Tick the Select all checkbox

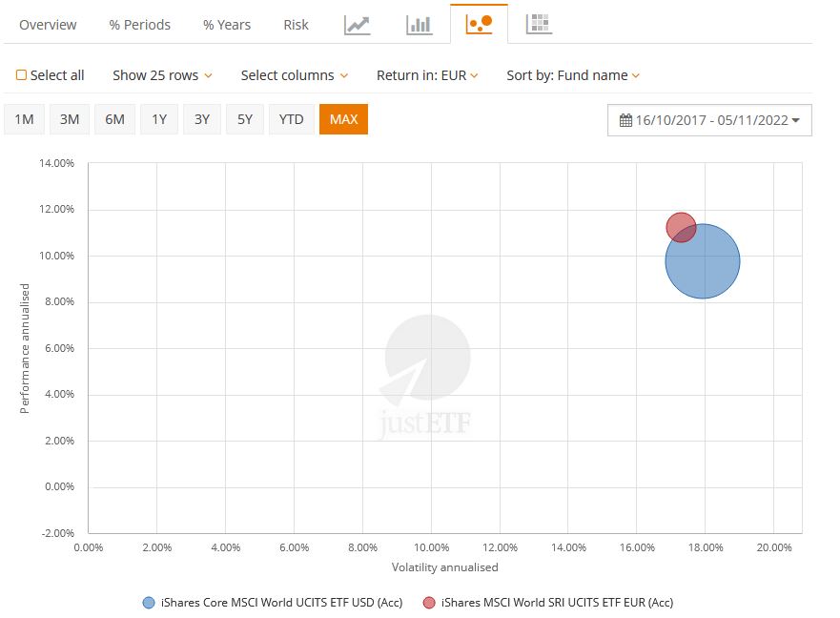(21, 75)
